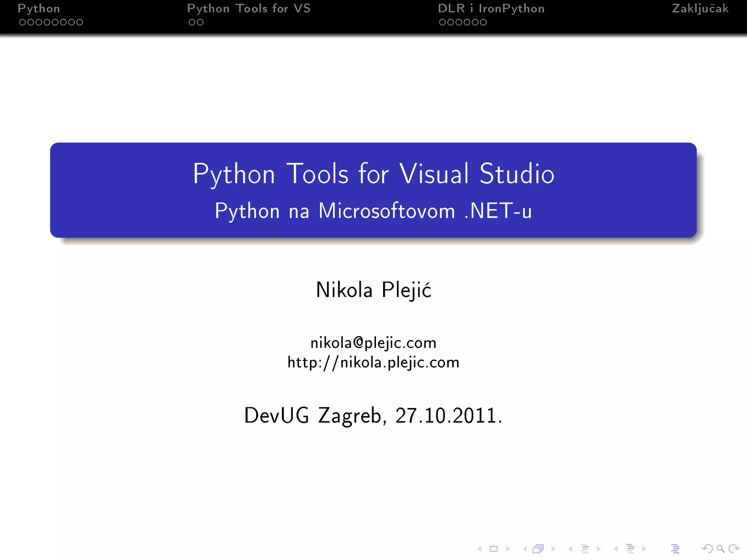Go to the previous section arrow
Screen dimensions: 747x560
click(x=616, y=549)
